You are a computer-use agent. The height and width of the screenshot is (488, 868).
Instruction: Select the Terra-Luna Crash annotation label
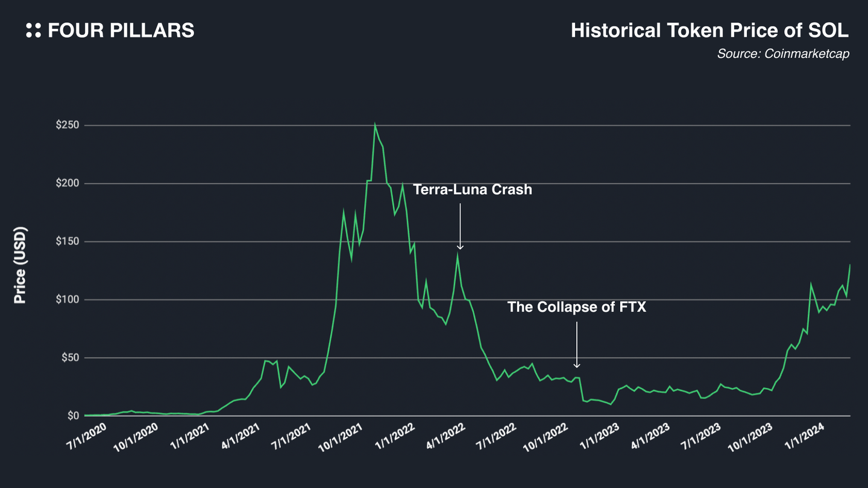click(473, 190)
